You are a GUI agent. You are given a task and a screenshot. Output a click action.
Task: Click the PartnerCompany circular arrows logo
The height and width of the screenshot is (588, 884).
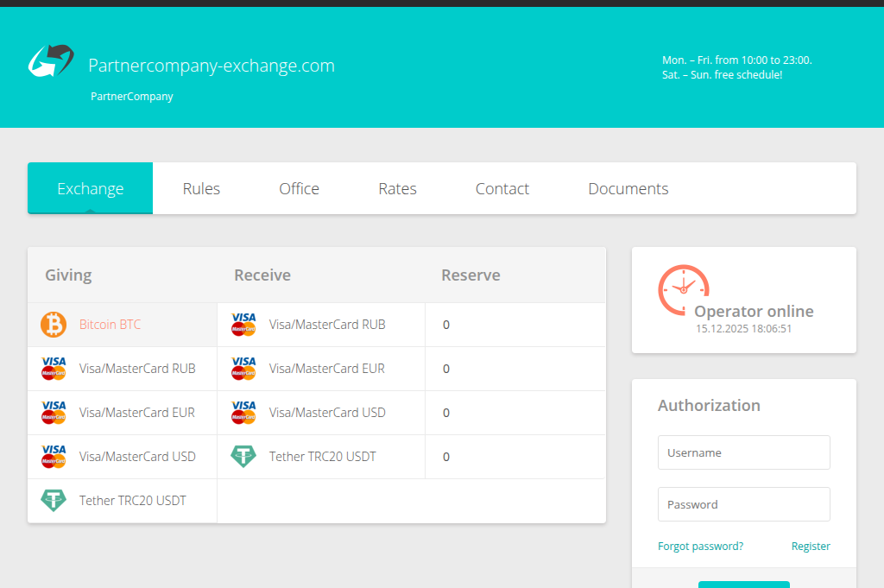pos(50,60)
